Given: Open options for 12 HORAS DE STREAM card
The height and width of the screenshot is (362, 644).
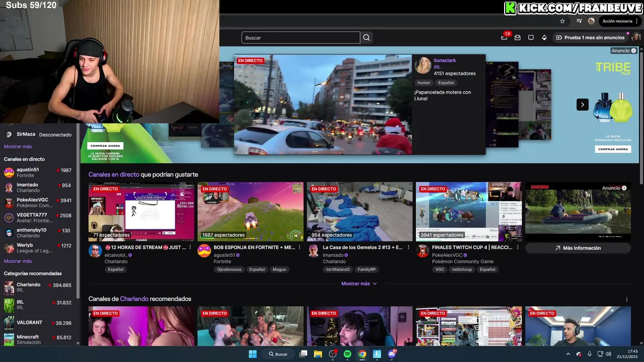Looking at the screenshot, I should 190,247.
